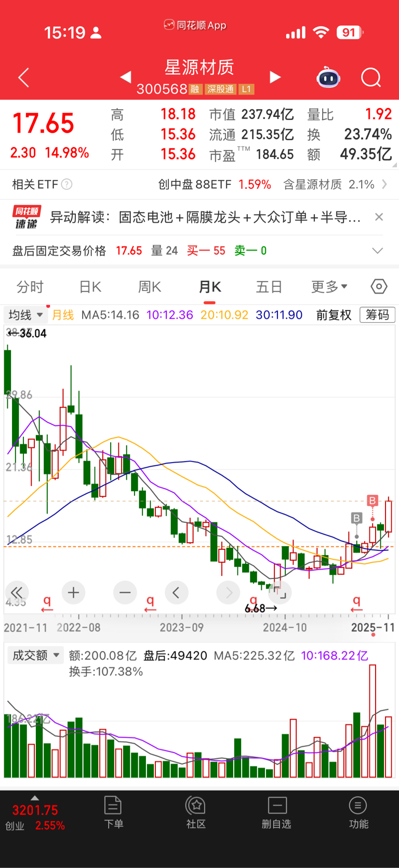This screenshot has height=868, width=399.
Task: Tap the 换手:107.38% label
Action: (x=106, y=672)
